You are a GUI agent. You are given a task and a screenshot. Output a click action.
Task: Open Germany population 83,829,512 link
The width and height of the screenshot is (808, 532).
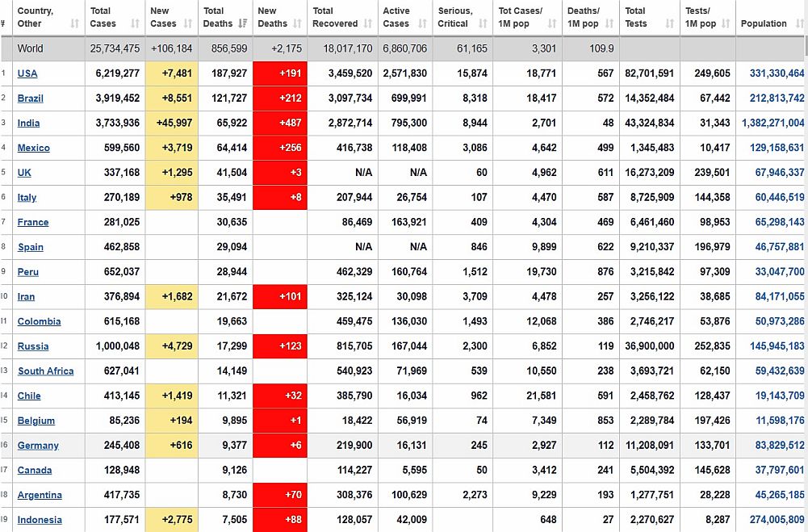(x=780, y=445)
